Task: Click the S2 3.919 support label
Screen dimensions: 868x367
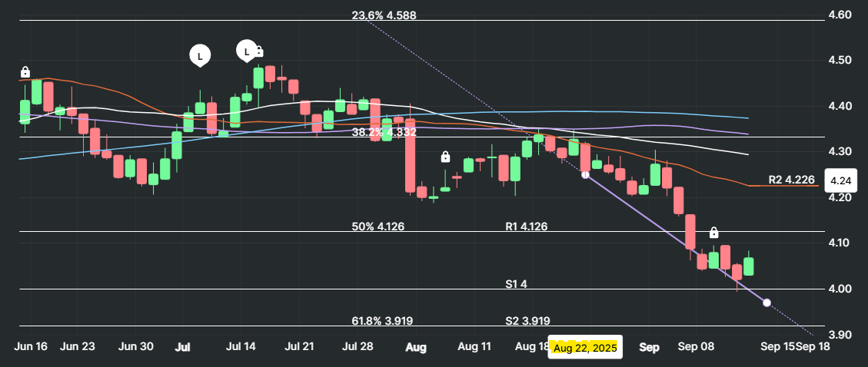Action: pyautogui.click(x=527, y=320)
